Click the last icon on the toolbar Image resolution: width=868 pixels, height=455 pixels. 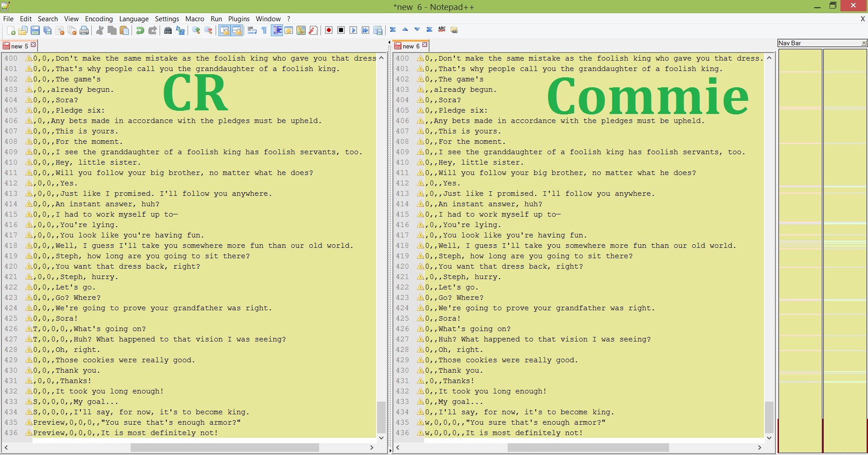click(454, 30)
